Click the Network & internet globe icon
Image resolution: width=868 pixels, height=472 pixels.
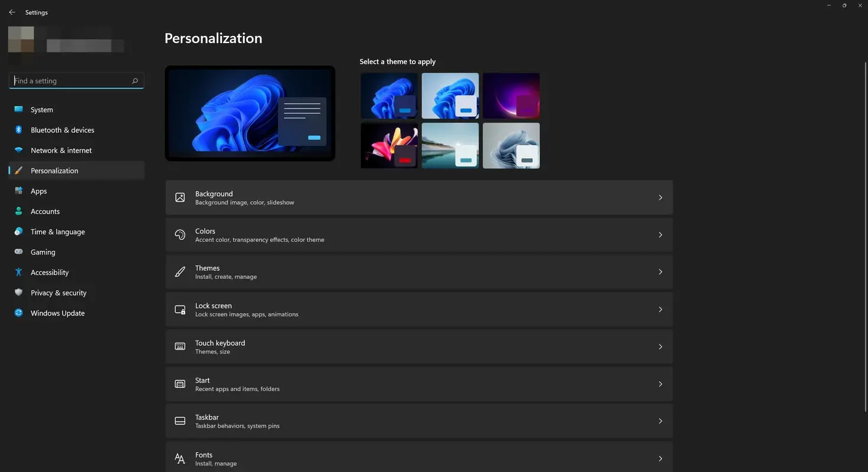pyautogui.click(x=18, y=150)
